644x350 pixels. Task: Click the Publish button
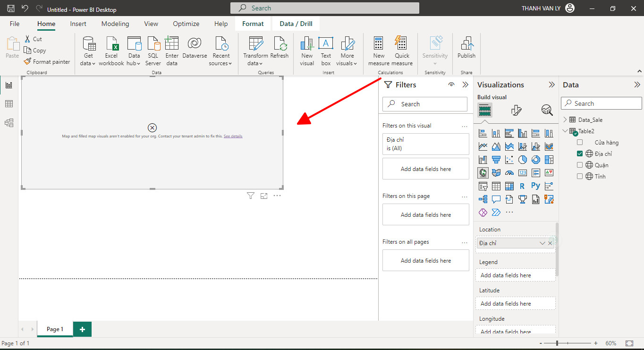click(466, 48)
